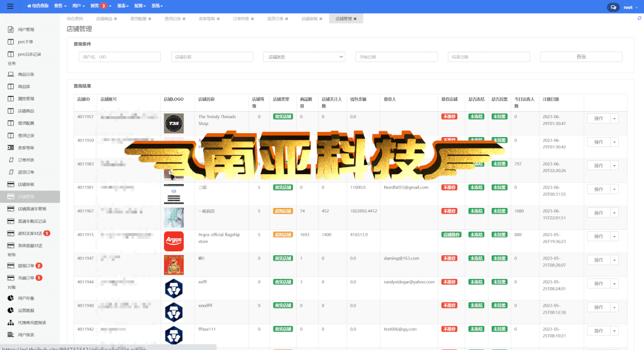Viewport: 644px width, 350px height.
Task: Click the Argos shop logo thumbnail
Action: click(x=174, y=241)
